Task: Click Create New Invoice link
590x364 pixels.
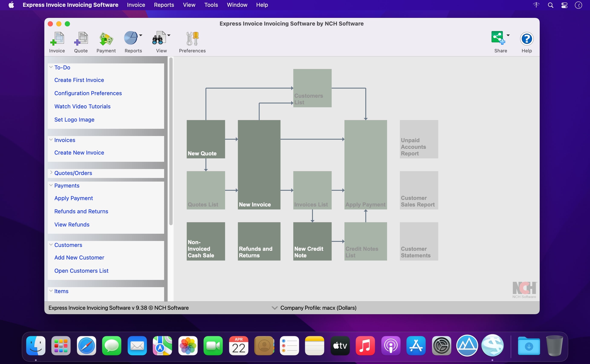Action: [79, 153]
